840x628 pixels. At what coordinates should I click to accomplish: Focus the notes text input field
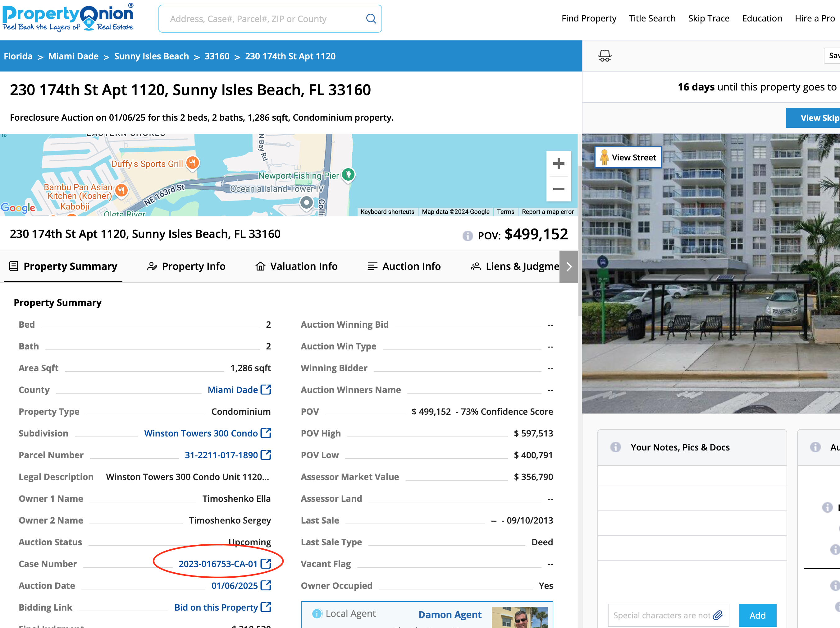pos(668,615)
